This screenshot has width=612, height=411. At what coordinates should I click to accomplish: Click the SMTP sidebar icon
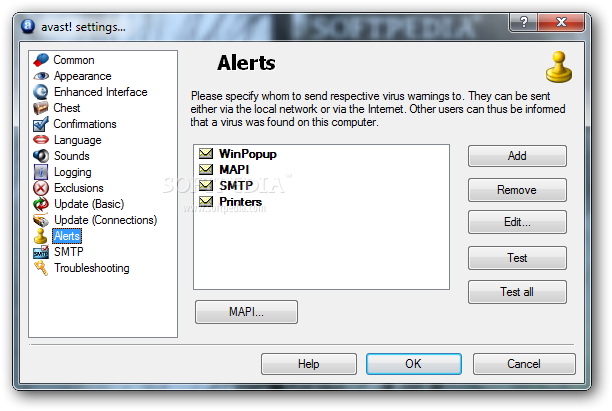(41, 252)
